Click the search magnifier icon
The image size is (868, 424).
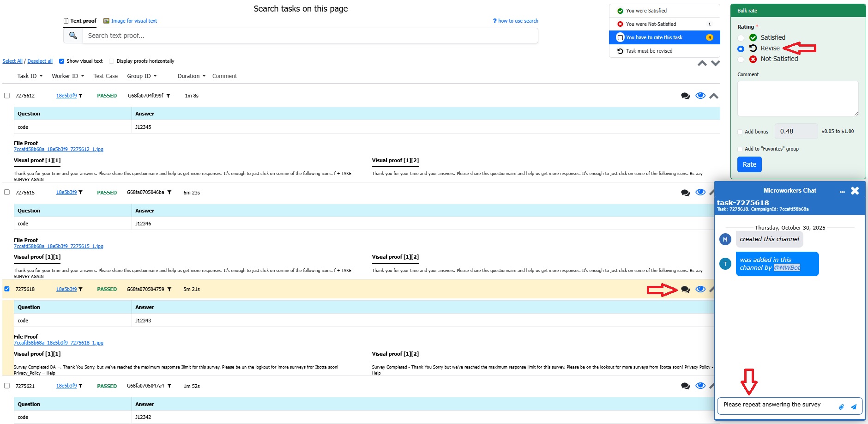(x=73, y=36)
